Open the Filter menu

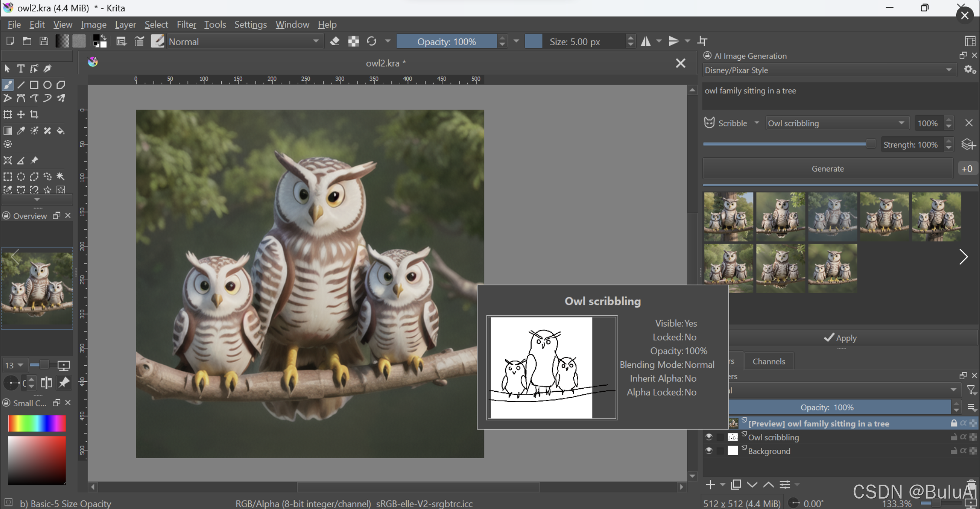(186, 25)
